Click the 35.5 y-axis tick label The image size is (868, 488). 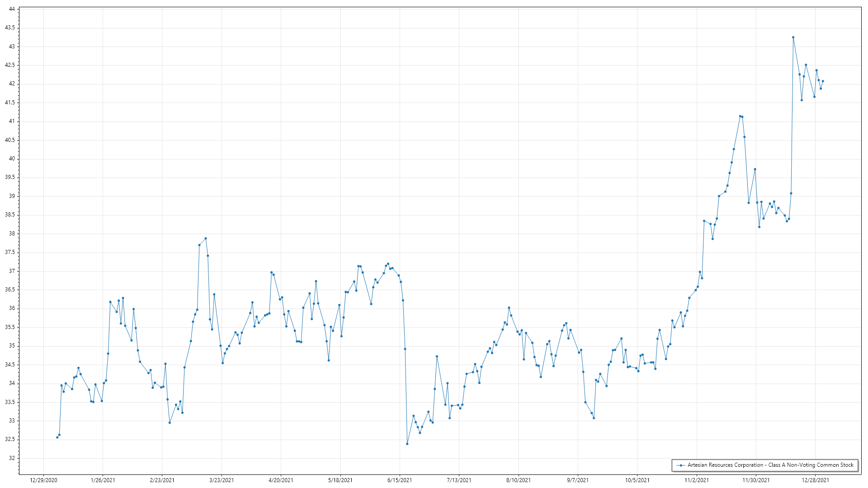pos(10,327)
